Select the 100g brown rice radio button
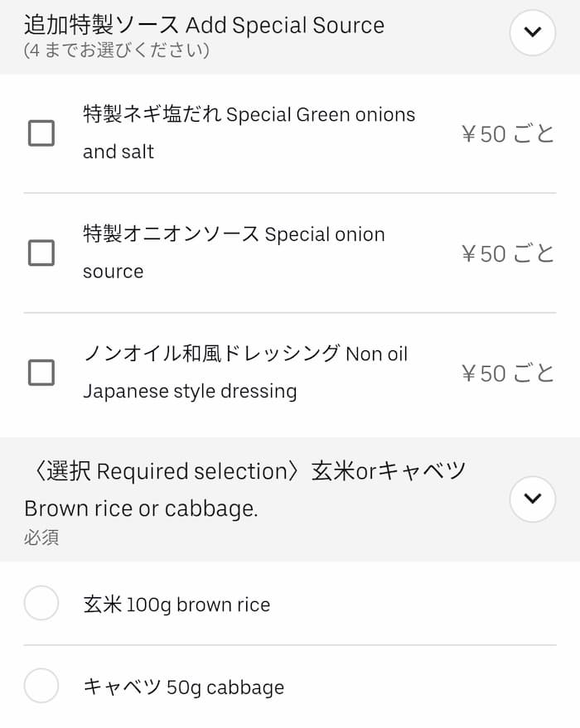 [x=41, y=603]
